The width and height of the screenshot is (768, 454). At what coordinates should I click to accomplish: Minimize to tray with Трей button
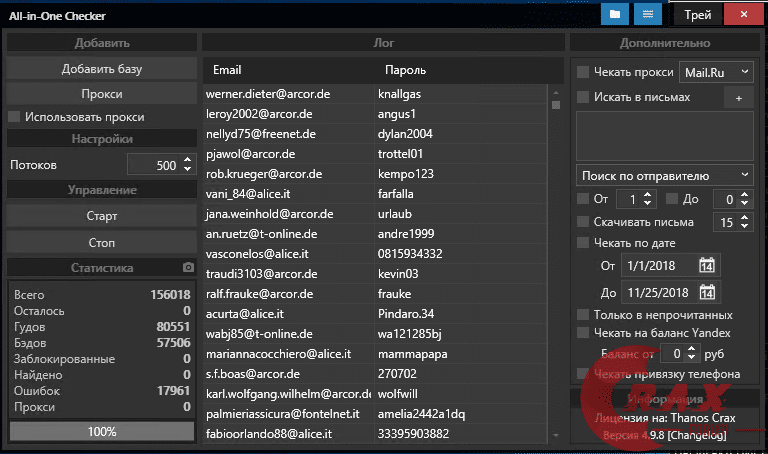coord(697,15)
